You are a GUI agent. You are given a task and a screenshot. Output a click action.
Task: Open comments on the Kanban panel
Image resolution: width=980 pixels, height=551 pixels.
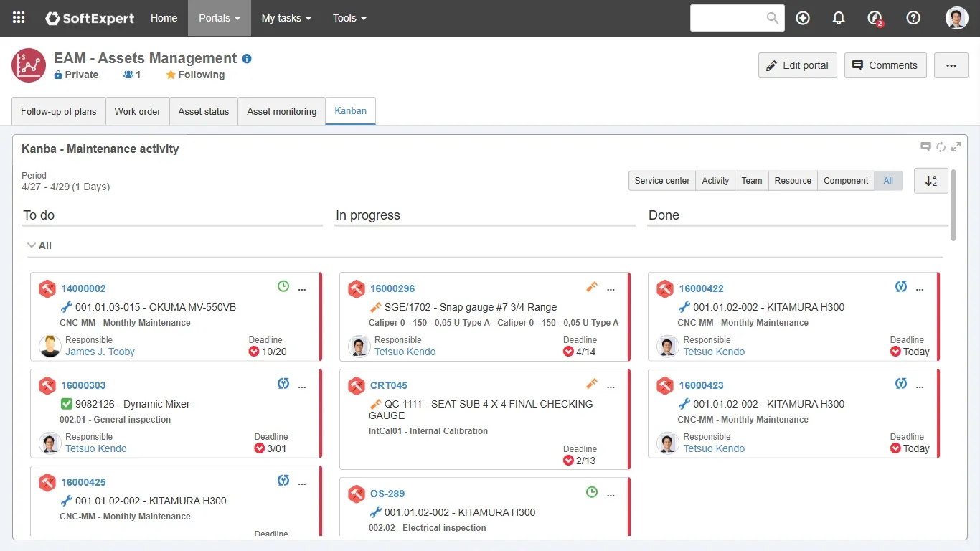pyautogui.click(x=925, y=146)
